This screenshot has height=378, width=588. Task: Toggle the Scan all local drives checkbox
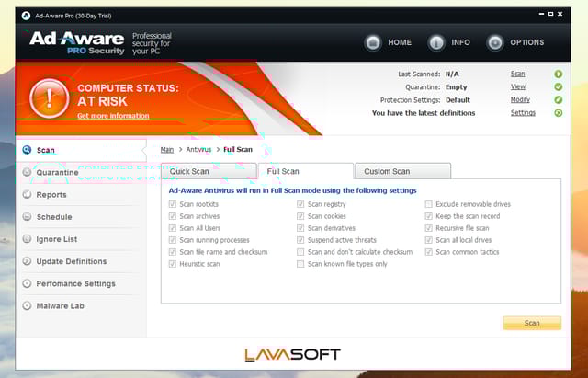click(429, 240)
